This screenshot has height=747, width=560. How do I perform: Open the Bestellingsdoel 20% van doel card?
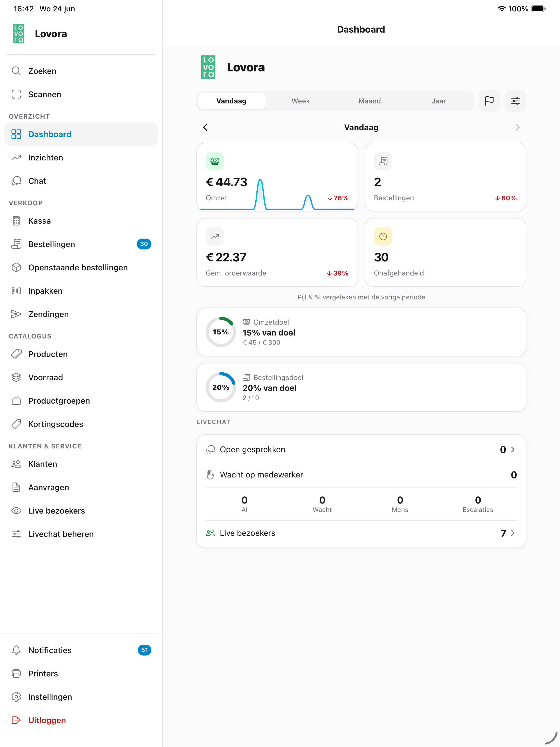pos(361,387)
